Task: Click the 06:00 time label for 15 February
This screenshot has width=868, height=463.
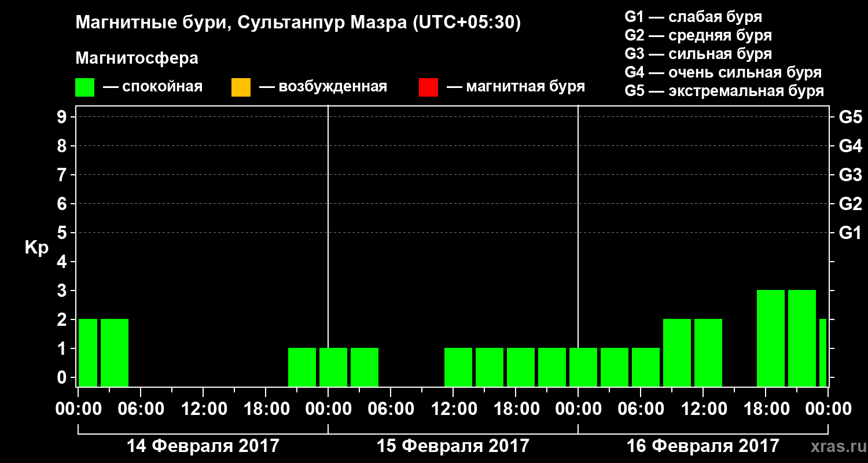Action: pyautogui.click(x=391, y=409)
